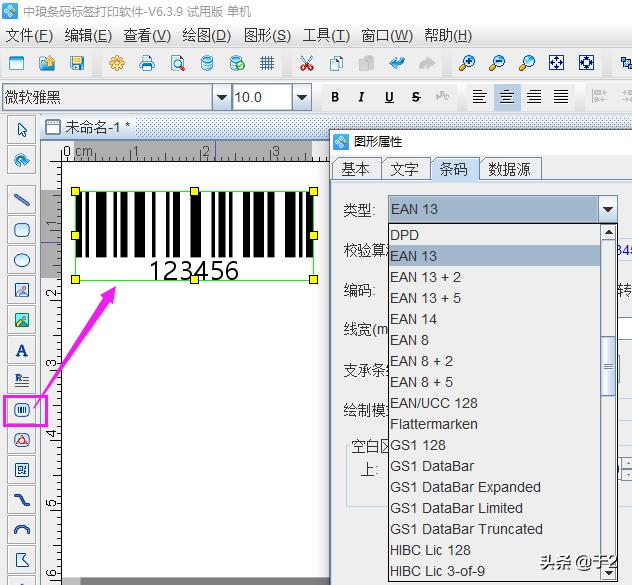Switch to the 数据源 tab
This screenshot has height=585, width=632.
509,169
